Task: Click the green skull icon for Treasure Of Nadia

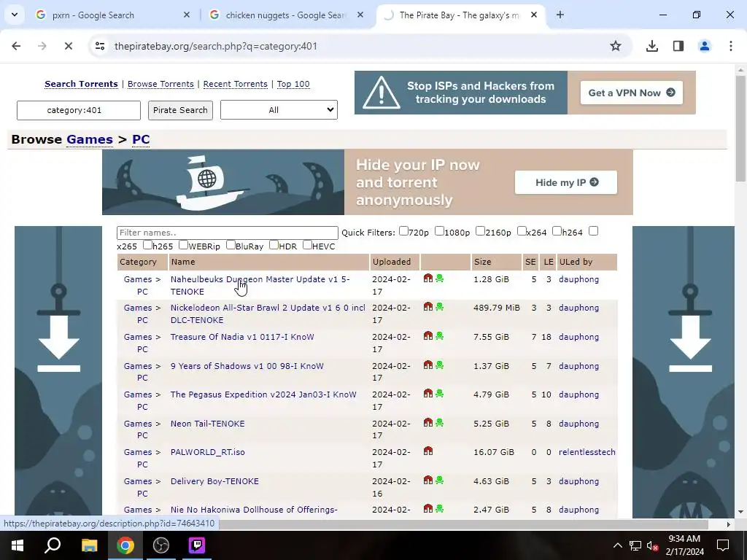Action: 439,335
